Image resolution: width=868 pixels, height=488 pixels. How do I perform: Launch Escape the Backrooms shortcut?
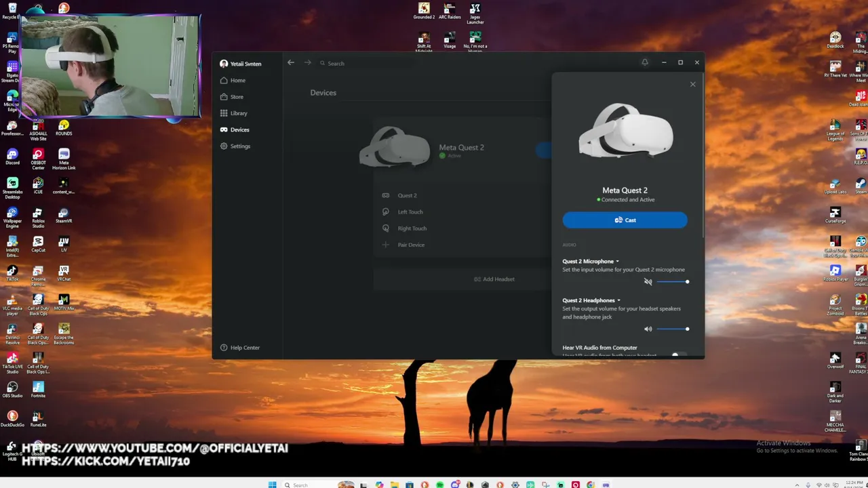(64, 334)
